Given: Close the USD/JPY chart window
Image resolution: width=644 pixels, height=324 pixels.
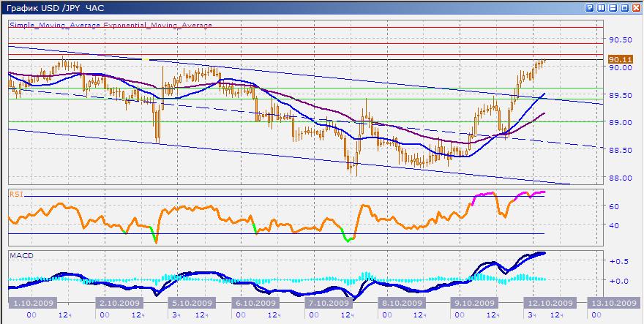Looking at the screenshot, I should (636, 7).
